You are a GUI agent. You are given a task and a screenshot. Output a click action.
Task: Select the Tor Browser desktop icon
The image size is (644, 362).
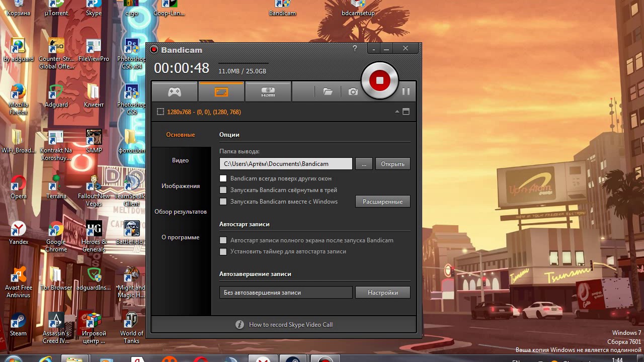pyautogui.click(x=56, y=279)
